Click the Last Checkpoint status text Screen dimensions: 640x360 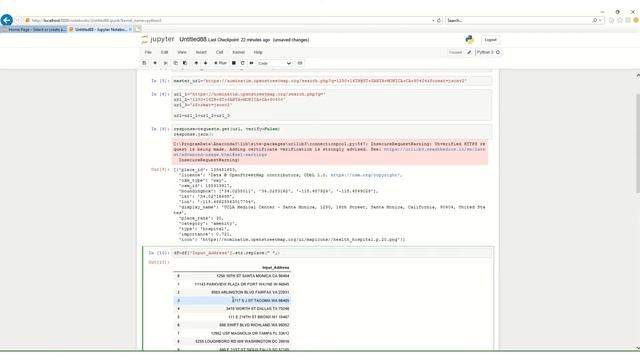point(239,40)
